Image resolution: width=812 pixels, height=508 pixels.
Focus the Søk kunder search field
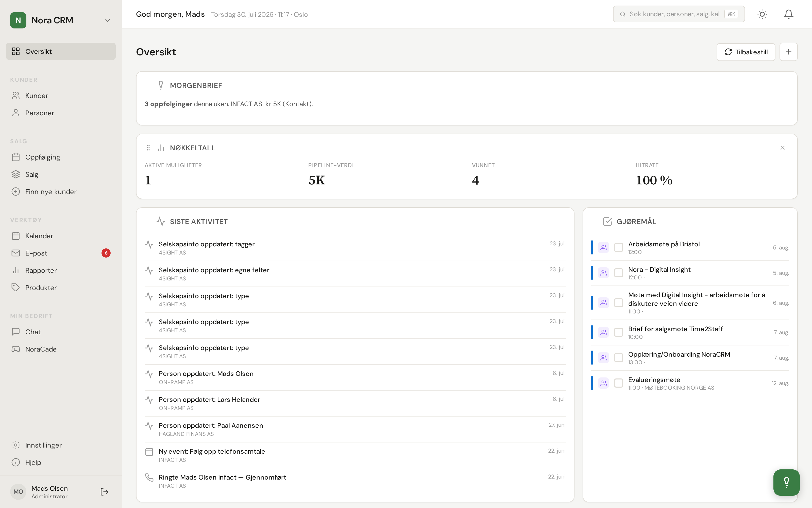coord(679,14)
